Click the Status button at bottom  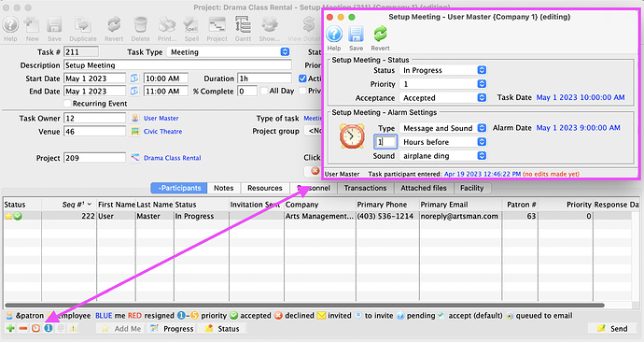(222, 328)
